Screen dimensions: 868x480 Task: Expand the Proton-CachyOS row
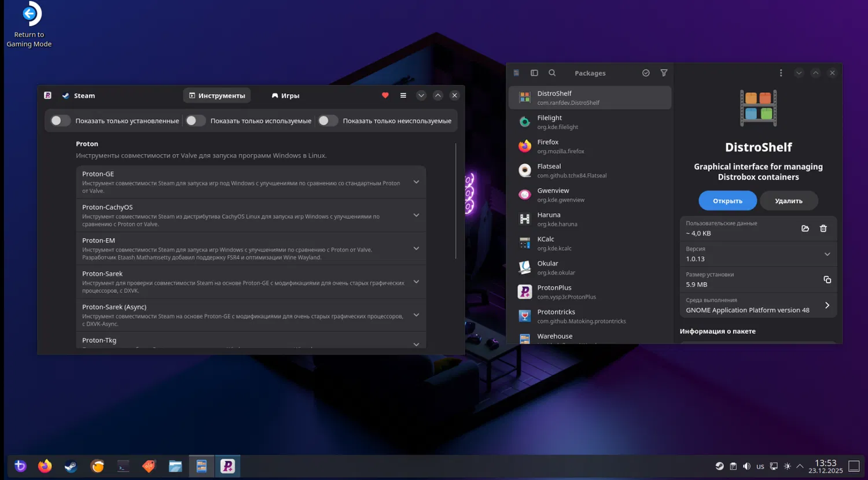(x=416, y=215)
